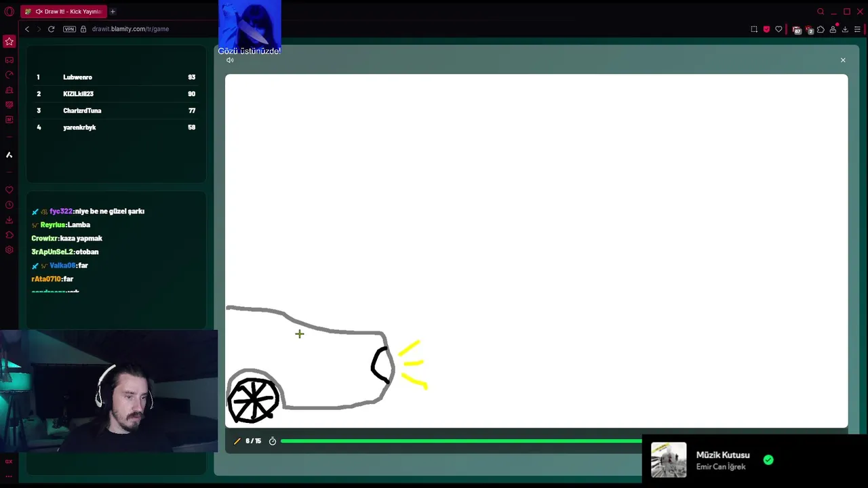Open GX Control speedometer icon

point(9,75)
